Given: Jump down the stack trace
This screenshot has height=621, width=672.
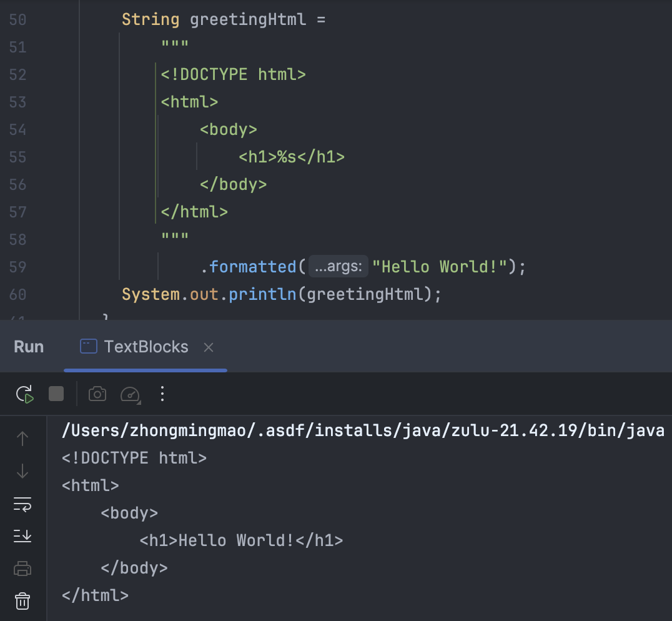Looking at the screenshot, I should click(x=22, y=471).
